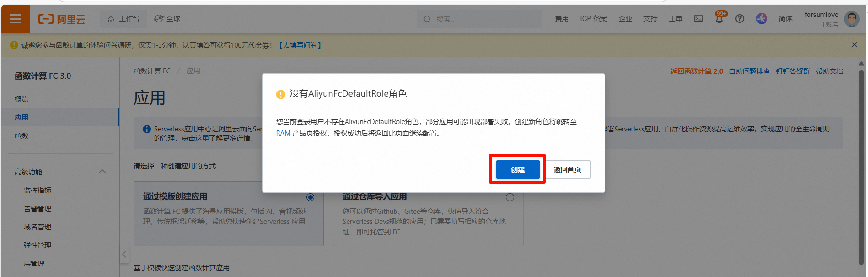Open the 费用 menu
The width and height of the screenshot is (868, 277).
click(x=562, y=19)
